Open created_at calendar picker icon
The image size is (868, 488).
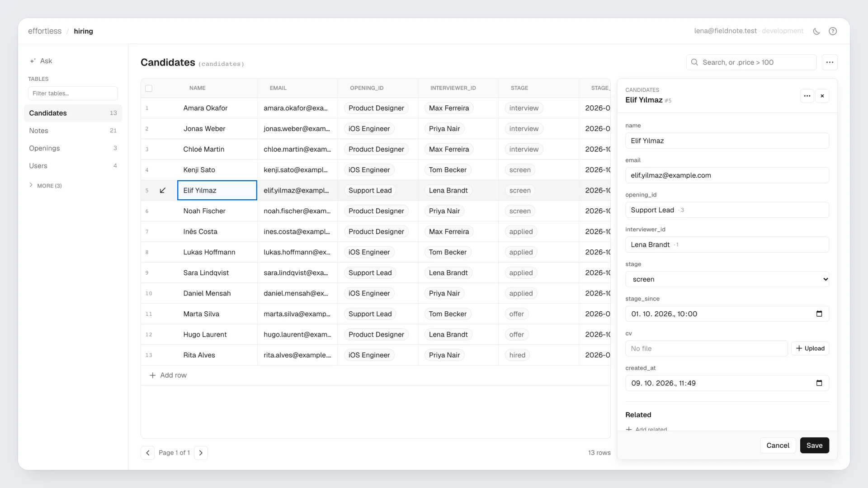click(819, 383)
